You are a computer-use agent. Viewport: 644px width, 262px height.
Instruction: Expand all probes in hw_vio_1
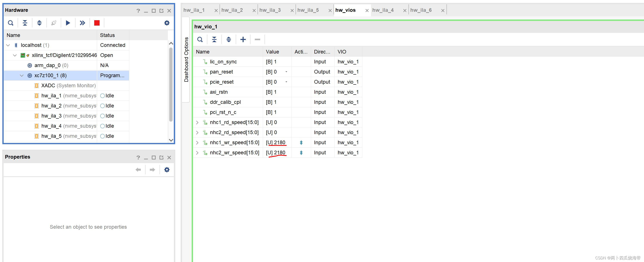(x=228, y=40)
